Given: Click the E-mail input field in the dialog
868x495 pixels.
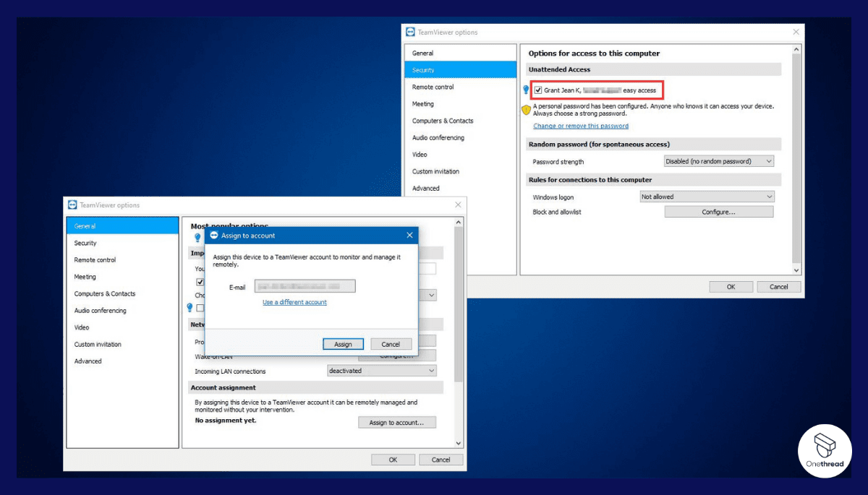Looking at the screenshot, I should pyautogui.click(x=305, y=285).
